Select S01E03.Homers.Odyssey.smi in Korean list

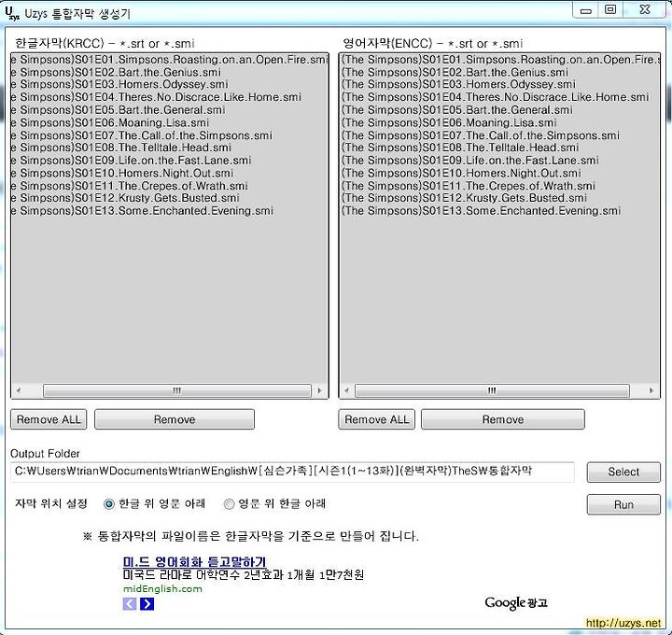tap(170, 84)
